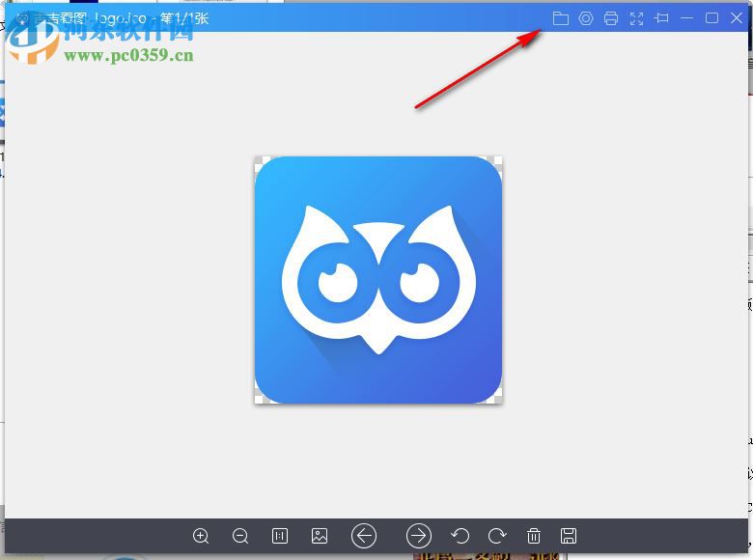Print the image using the printer icon
Image resolution: width=753 pixels, height=560 pixels.
(x=611, y=18)
